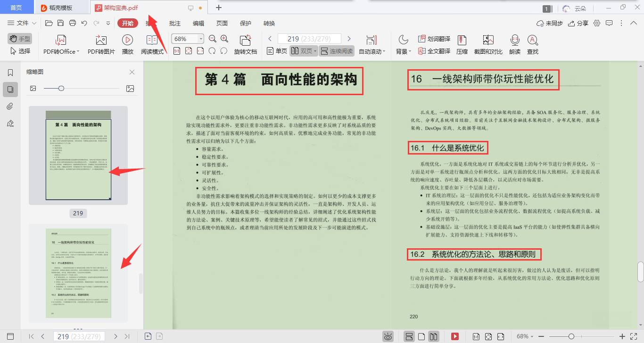Viewport: 644px width, 343px height.
Task: Open the ribbon 68% zoom dropdown
Action: click(201, 39)
